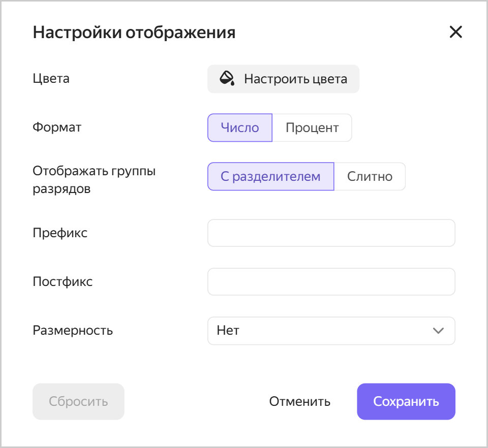
Task: Click the paint bucket icon on Настроить цвета
Action: pyautogui.click(x=229, y=79)
